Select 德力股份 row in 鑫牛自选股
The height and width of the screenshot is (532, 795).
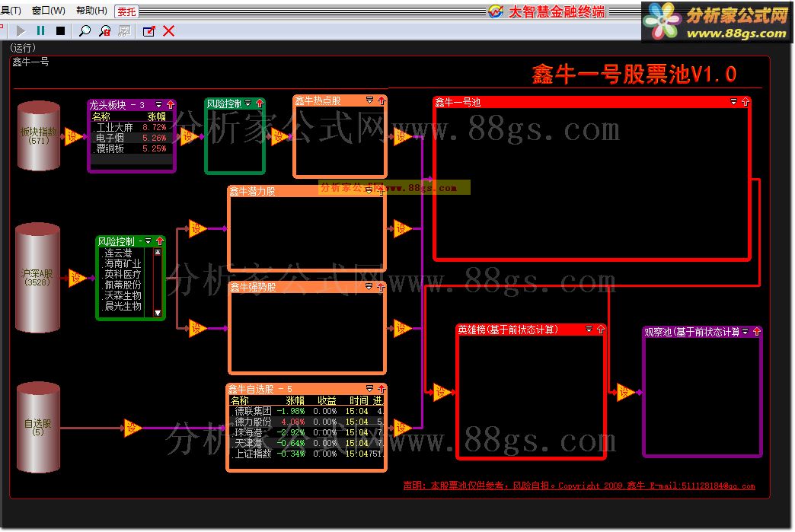[306, 422]
